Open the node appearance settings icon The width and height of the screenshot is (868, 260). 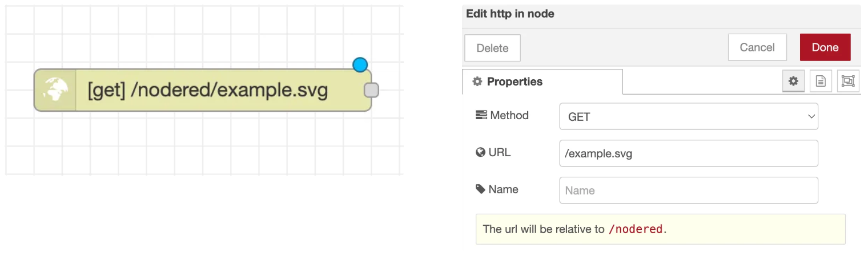(x=848, y=82)
